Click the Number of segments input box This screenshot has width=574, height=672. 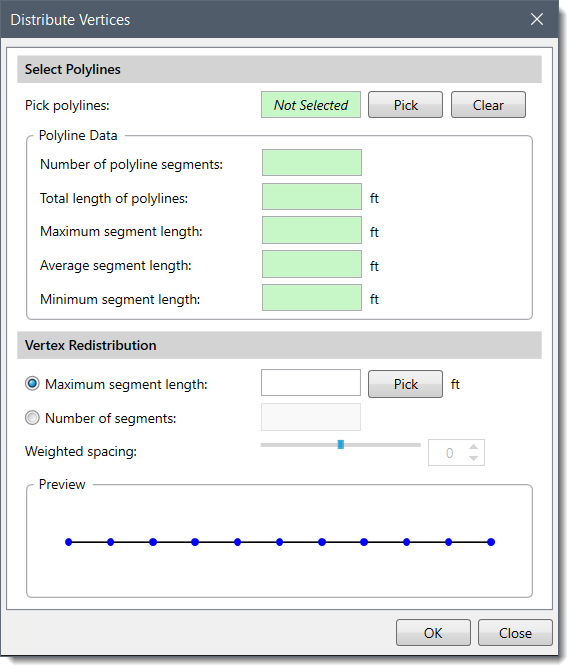[x=311, y=417]
